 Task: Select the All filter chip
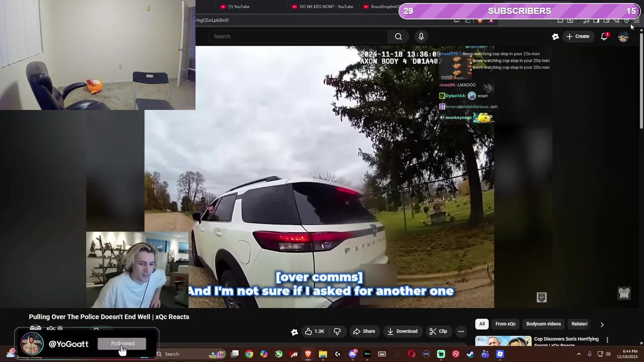pos(482,324)
